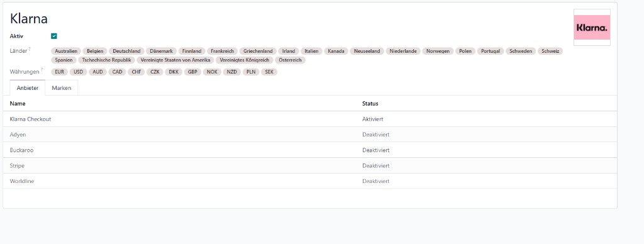This screenshot has height=244, width=644.
Task: Click the Deaktiviert status of Buckaroo
Action: tap(376, 150)
